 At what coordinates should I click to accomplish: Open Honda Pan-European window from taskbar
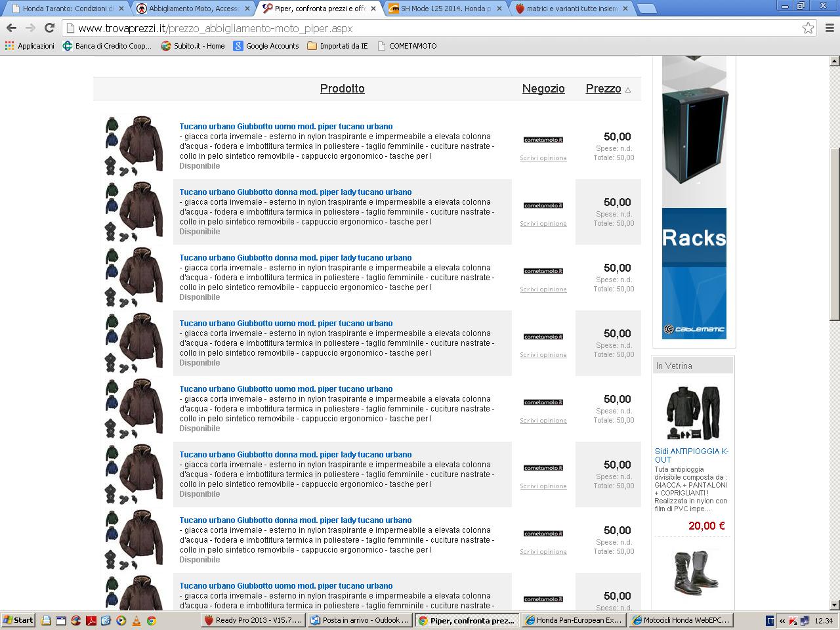[573, 620]
